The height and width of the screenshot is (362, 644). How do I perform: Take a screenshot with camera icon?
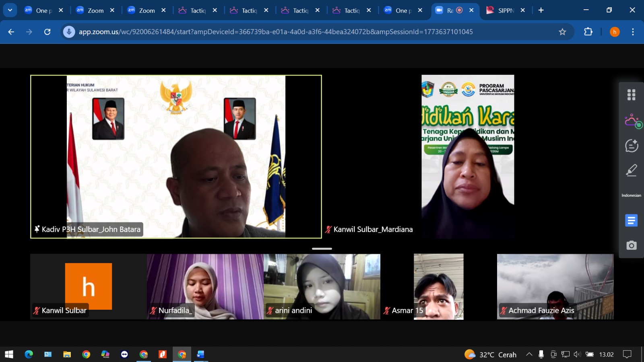pos(631,245)
